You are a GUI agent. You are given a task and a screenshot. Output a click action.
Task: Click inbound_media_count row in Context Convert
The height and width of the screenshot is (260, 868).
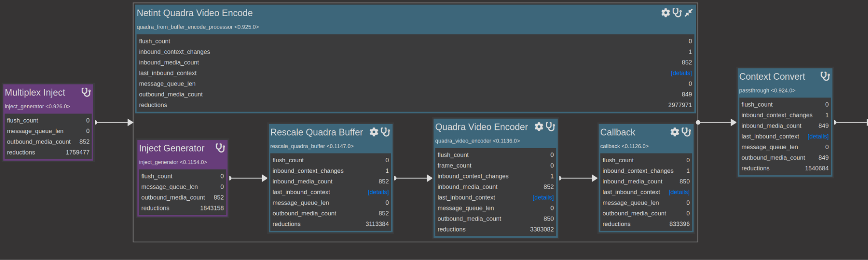[x=785, y=126]
